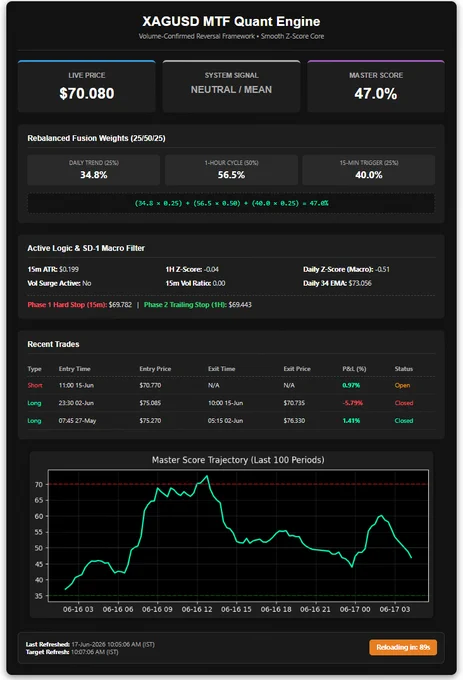Click the 0.97% P&L value
This screenshot has height=680, width=463.
[x=351, y=385]
